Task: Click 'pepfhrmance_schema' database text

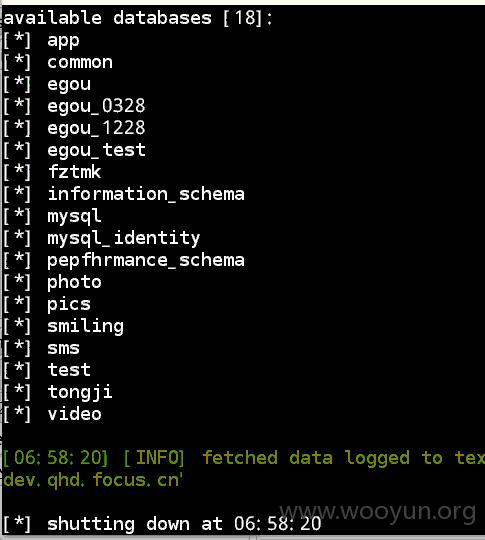Action: tap(146, 260)
